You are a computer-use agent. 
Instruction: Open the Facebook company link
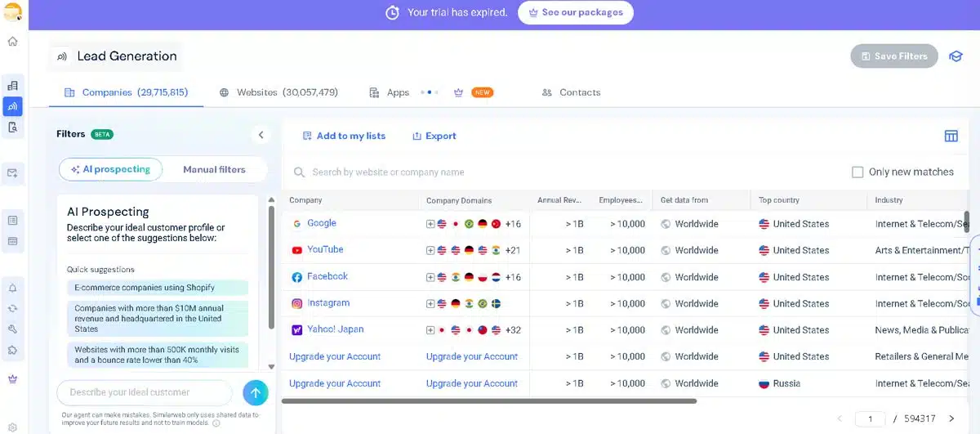(327, 276)
